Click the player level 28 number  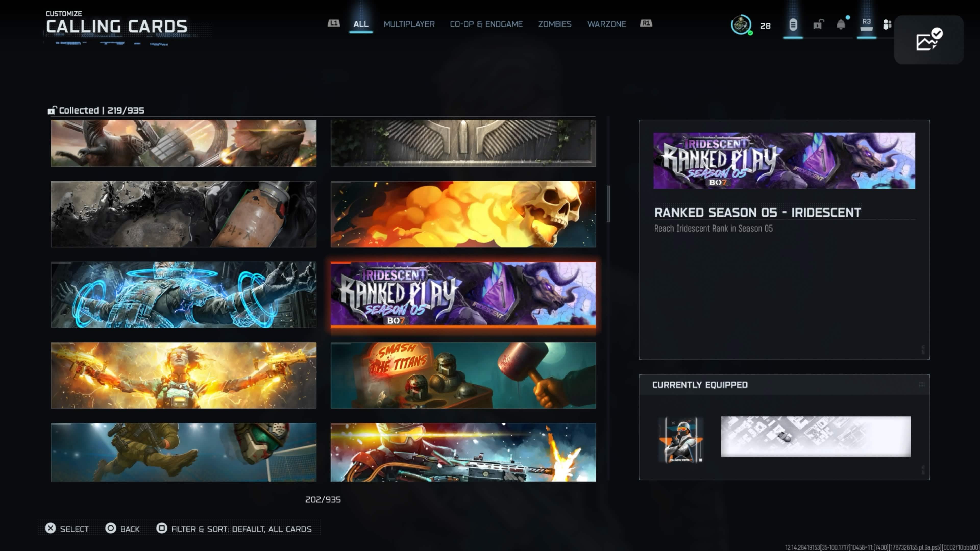tap(765, 26)
